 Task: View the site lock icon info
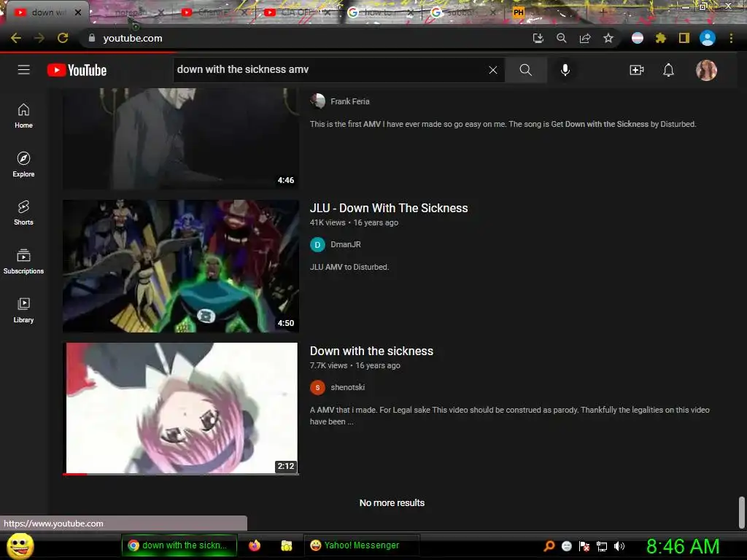click(92, 38)
